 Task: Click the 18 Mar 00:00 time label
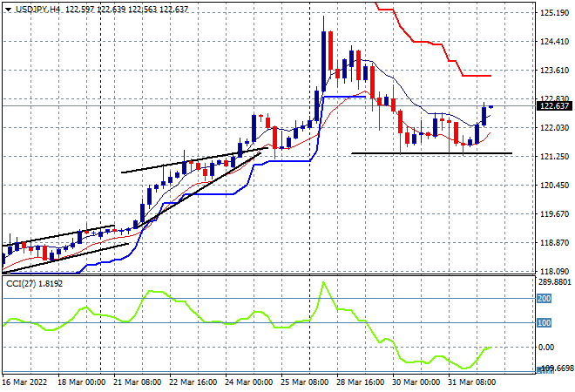click(81, 382)
